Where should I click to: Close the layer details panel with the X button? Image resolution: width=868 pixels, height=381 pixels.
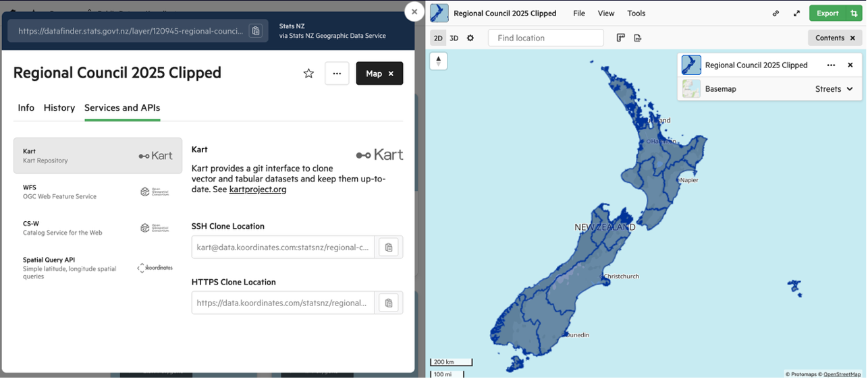tap(414, 11)
